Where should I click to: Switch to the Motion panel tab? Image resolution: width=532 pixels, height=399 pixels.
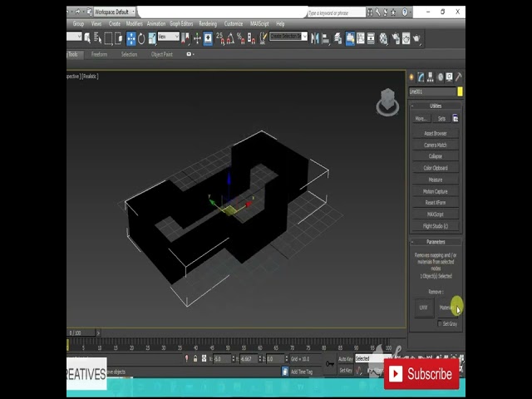pyautogui.click(x=440, y=77)
